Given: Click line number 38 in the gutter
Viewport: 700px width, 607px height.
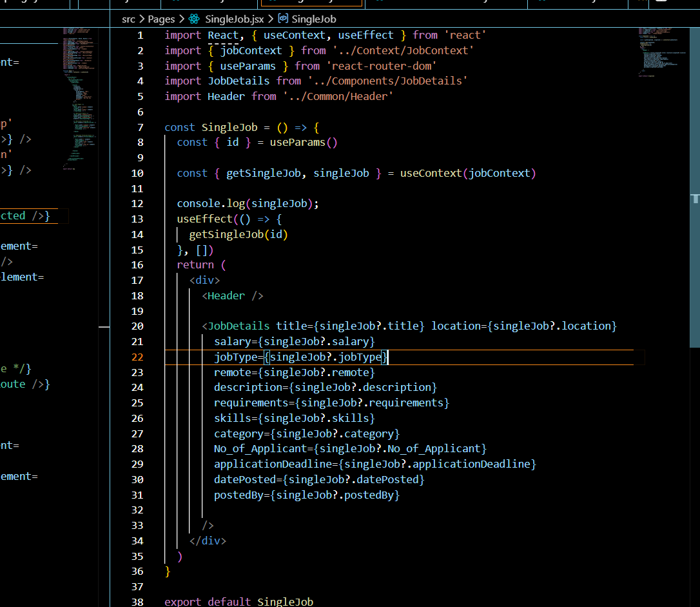Looking at the screenshot, I should (137, 602).
